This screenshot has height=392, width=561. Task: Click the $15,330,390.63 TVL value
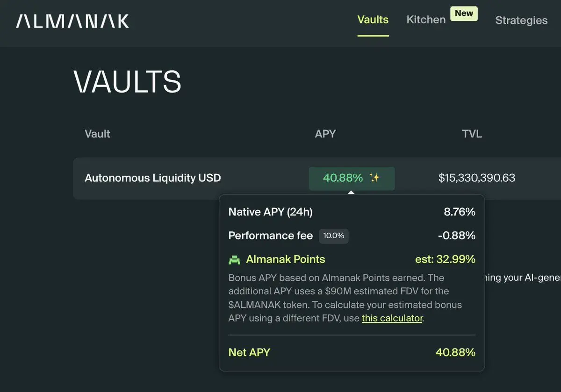pos(477,178)
